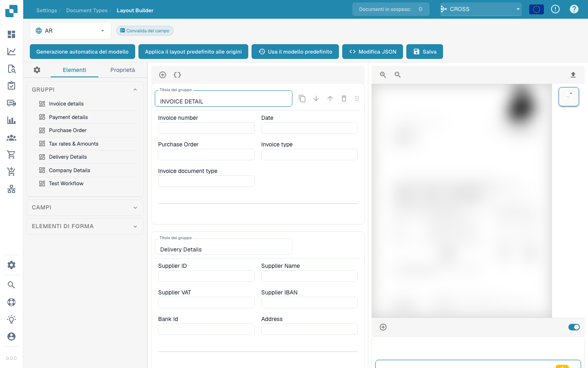588x368 pixels.
Task: Switch to the Proprietà tab
Action: (122, 70)
